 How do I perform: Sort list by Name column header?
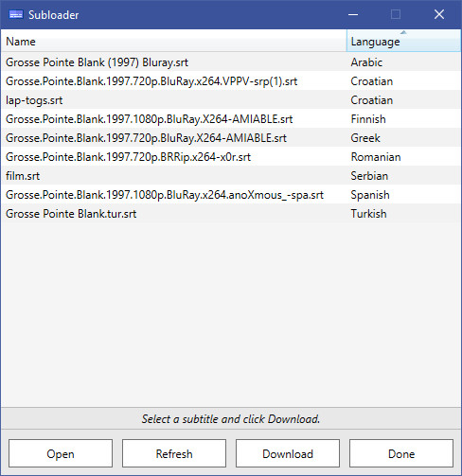point(173,42)
